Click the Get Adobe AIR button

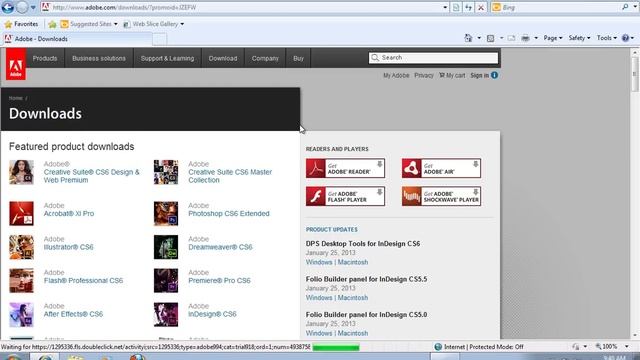tap(441, 168)
